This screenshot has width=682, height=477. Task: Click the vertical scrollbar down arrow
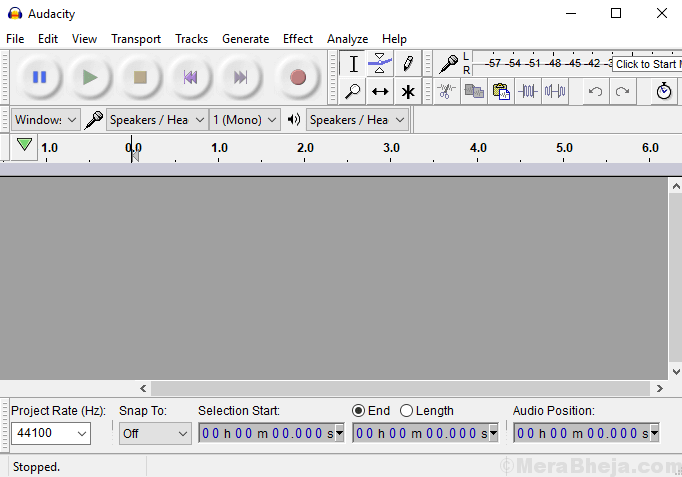(x=675, y=372)
